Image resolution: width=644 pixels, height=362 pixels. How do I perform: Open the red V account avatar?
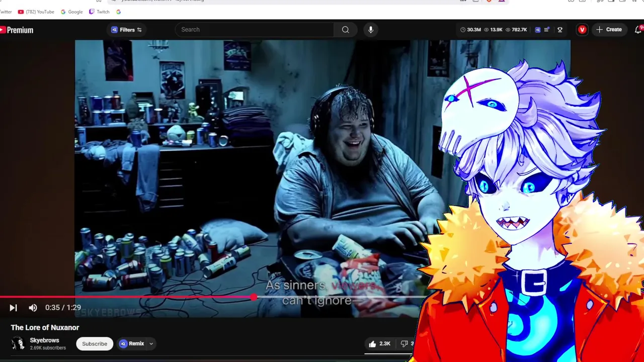click(582, 30)
